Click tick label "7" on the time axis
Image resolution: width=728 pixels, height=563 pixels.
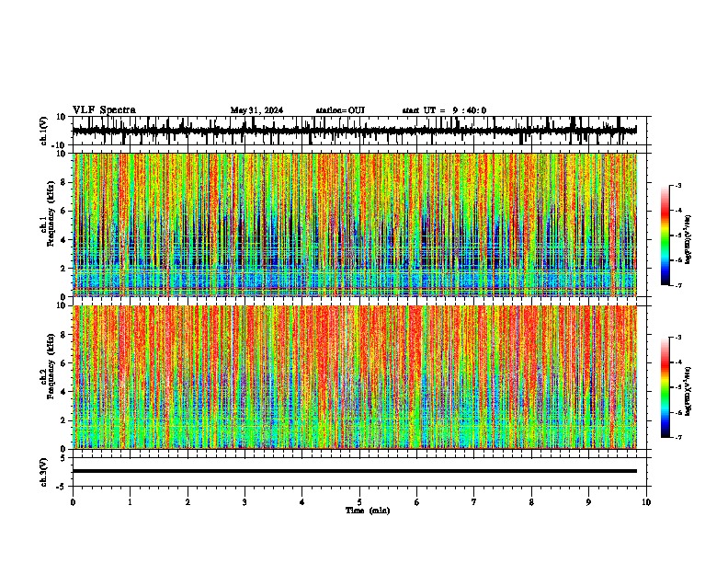click(x=474, y=502)
